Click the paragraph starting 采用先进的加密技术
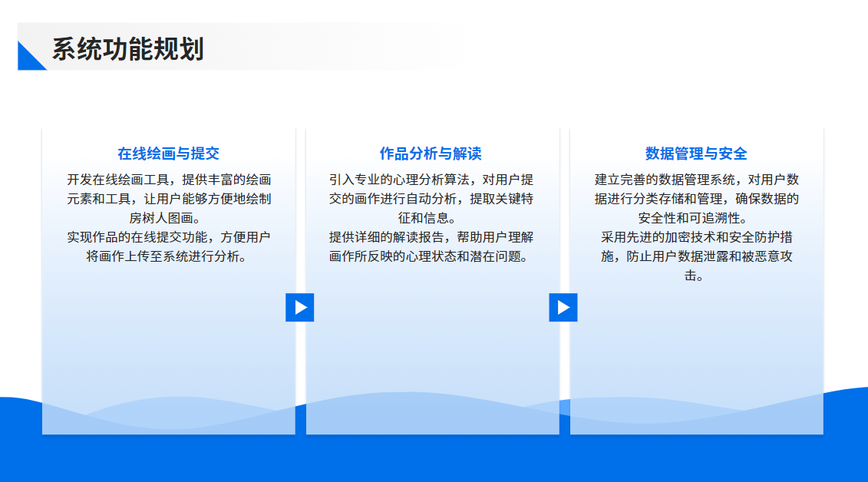This screenshot has width=868, height=482. click(x=696, y=256)
